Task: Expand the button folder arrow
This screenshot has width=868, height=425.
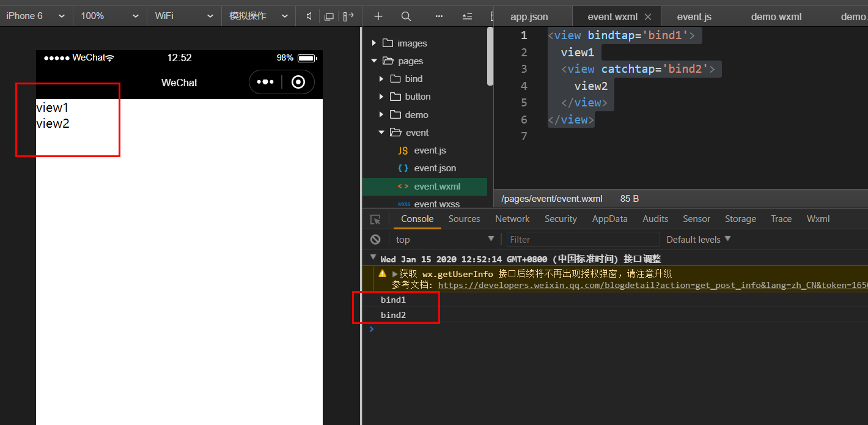Action: pos(381,97)
